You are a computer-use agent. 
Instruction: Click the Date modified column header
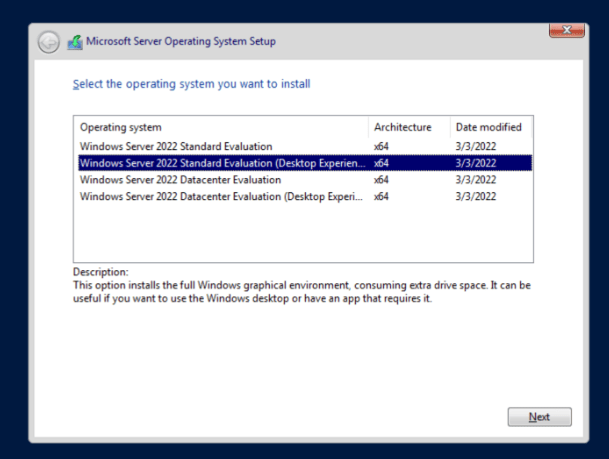488,127
